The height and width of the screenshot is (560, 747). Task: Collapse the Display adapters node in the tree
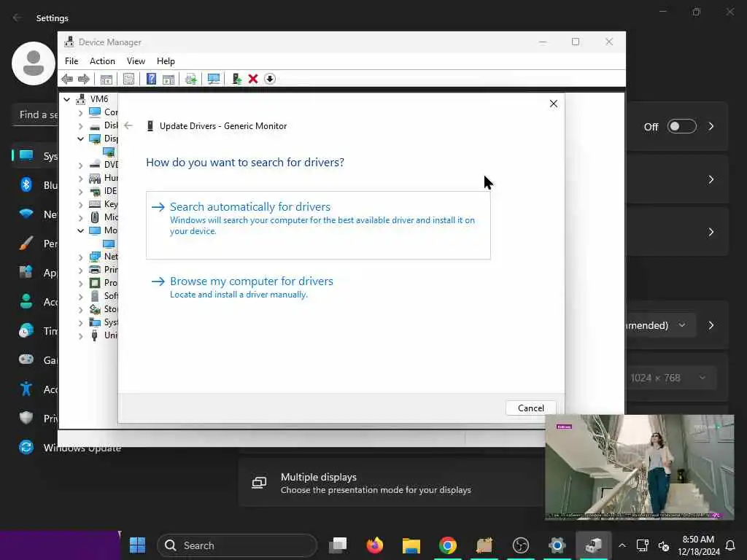[80, 139]
